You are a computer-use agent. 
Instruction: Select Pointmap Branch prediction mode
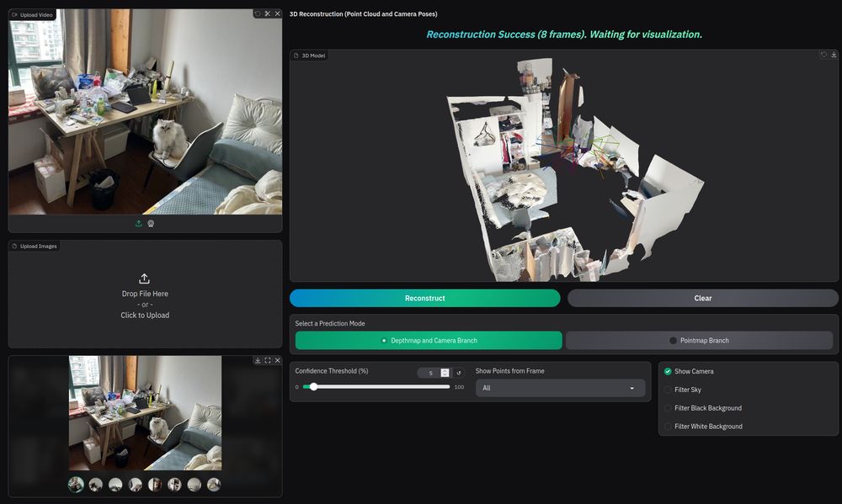click(x=699, y=340)
